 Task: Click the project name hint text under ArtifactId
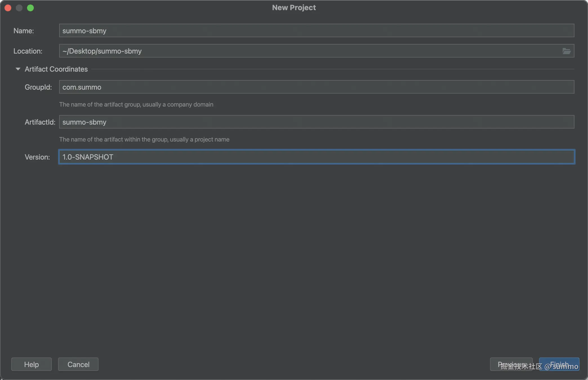(x=144, y=139)
